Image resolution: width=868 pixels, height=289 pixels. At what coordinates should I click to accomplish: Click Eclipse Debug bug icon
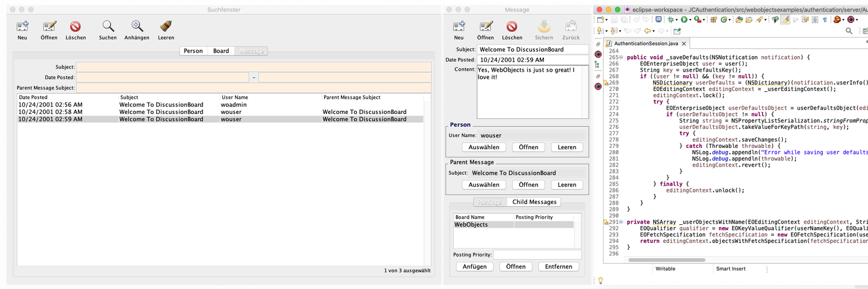(x=671, y=20)
